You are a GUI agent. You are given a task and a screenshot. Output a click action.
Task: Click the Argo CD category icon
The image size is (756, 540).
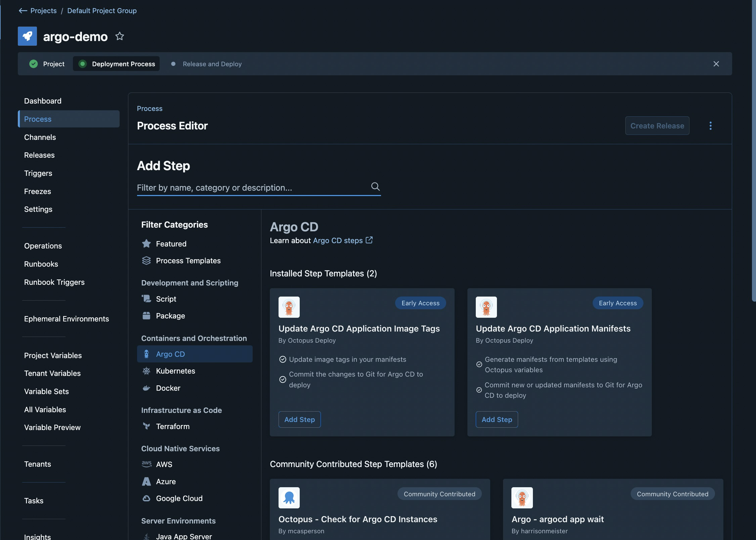pyautogui.click(x=146, y=354)
